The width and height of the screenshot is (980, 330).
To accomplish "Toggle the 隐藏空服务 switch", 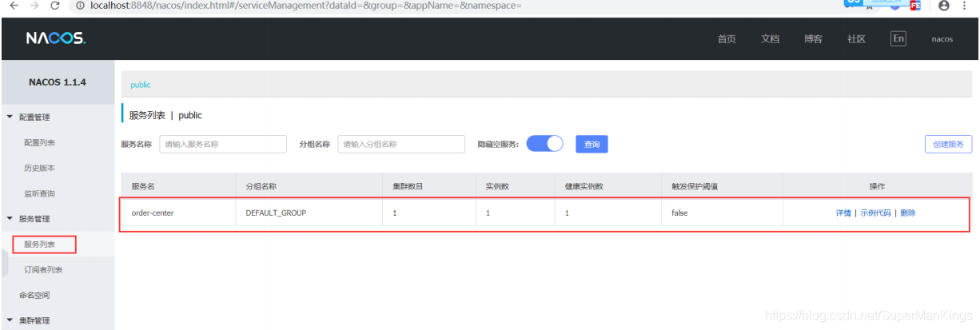I will click(x=545, y=144).
